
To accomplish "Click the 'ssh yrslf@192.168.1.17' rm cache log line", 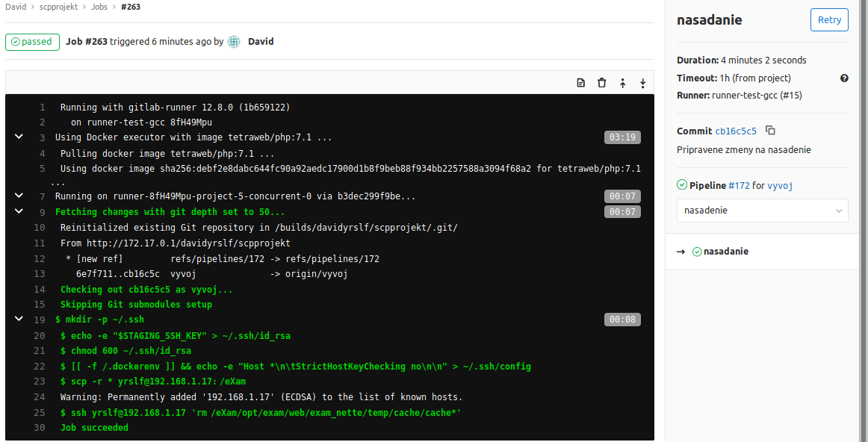I will (261, 413).
